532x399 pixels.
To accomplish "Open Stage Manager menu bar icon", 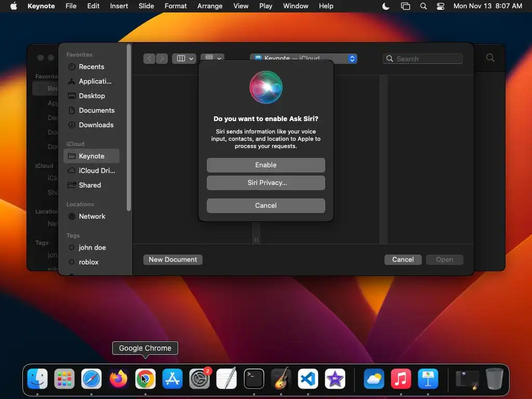I will 405,6.
